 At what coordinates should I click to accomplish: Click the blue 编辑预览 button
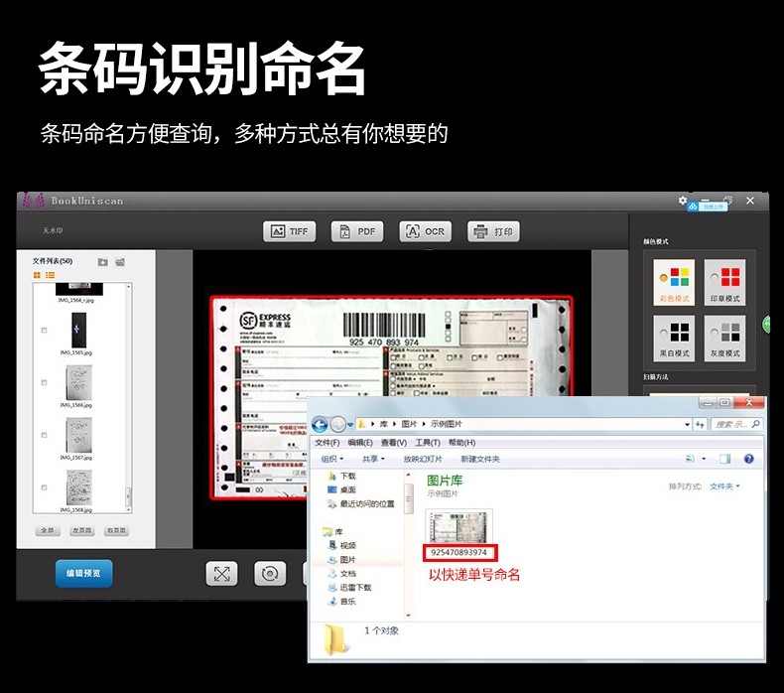83,573
